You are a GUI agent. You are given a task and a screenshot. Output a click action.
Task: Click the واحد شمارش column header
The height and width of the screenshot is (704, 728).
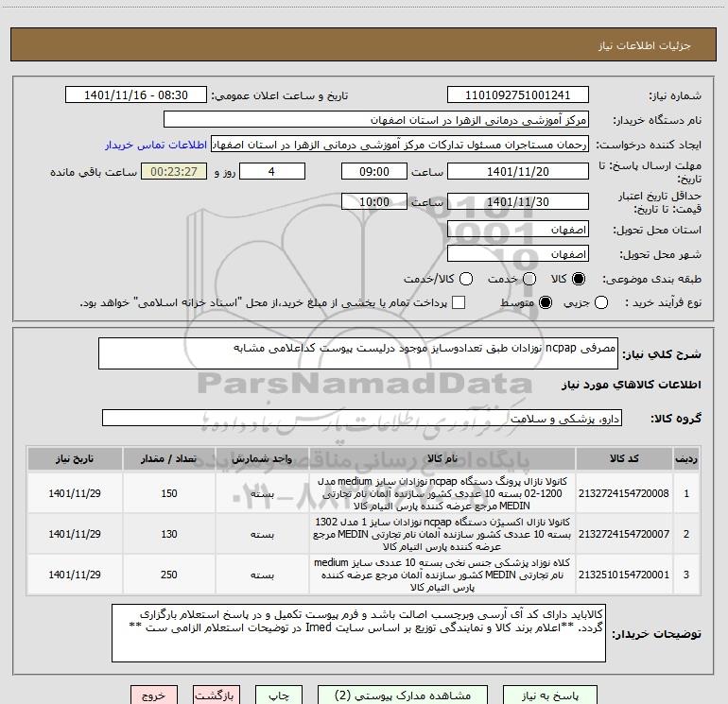(262, 459)
